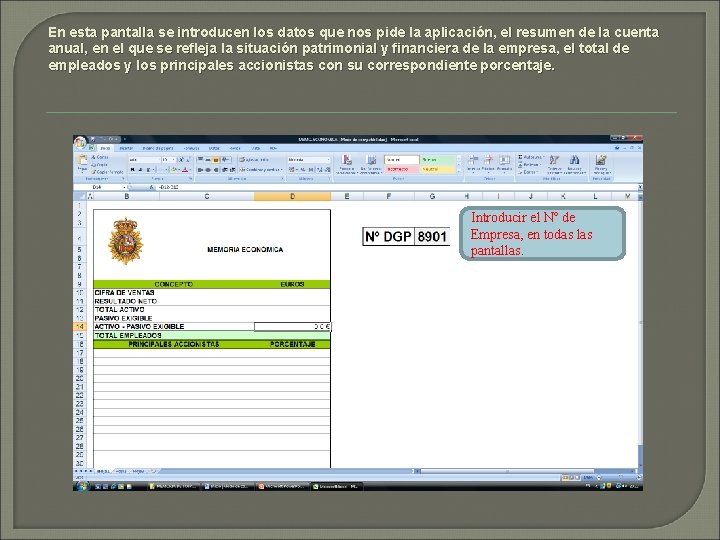This screenshot has width=720, height=540.
Task: Click the first sheet tab at bottom
Action: click(x=103, y=471)
